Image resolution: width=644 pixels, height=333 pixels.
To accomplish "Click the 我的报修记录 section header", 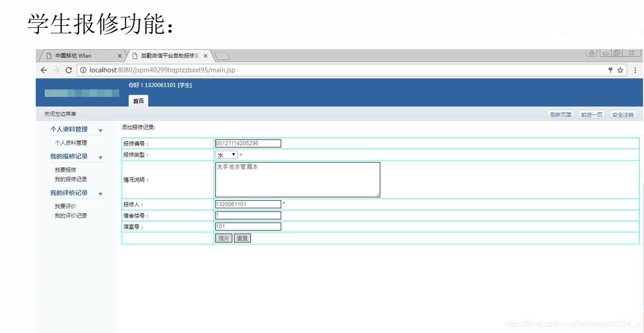I will [x=69, y=157].
